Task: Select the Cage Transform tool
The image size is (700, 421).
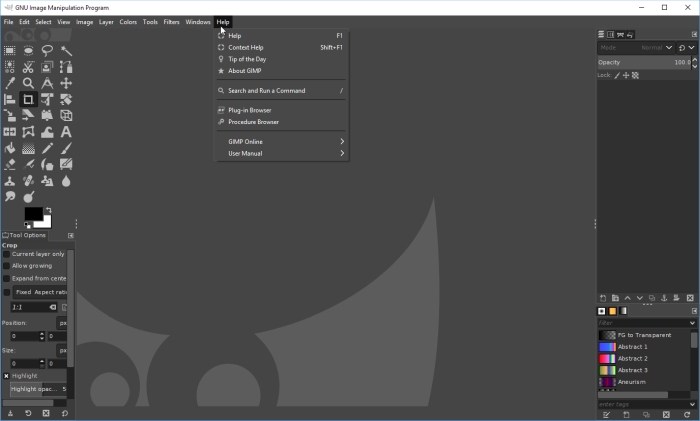Action: pos(28,132)
